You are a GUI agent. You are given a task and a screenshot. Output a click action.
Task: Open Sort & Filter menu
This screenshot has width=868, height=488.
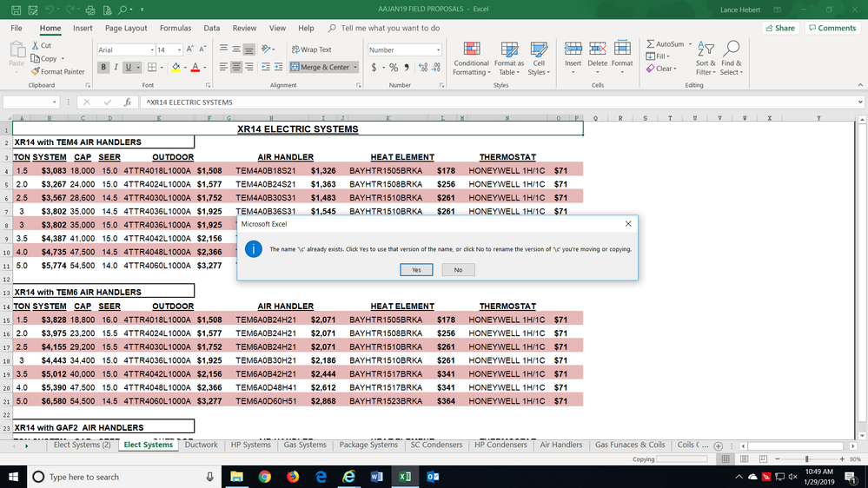pos(706,58)
